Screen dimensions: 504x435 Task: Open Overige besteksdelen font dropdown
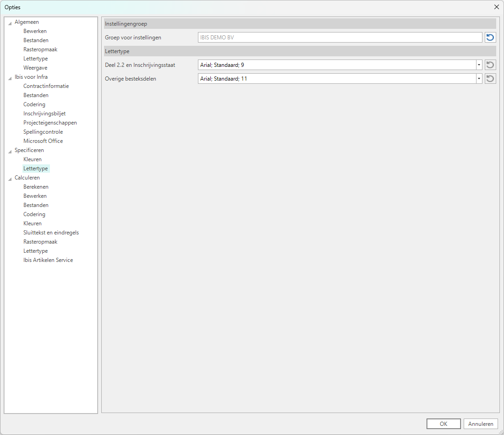tap(479, 79)
